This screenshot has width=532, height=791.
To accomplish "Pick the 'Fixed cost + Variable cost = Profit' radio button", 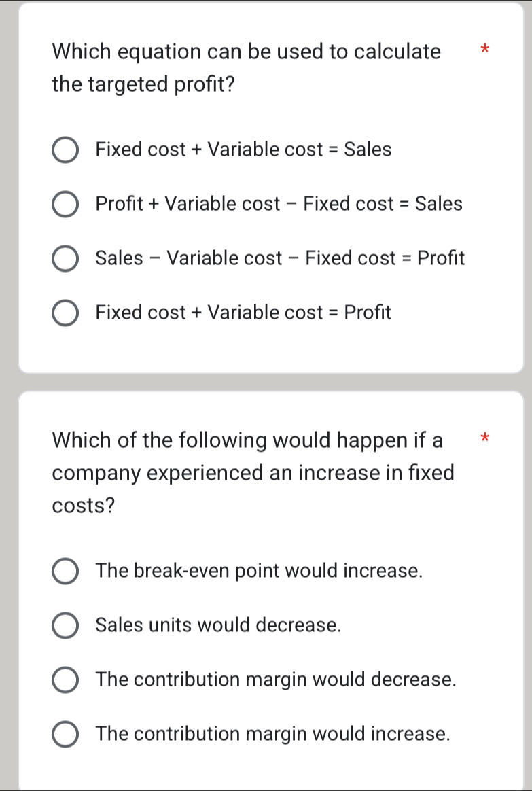I will (x=65, y=313).
